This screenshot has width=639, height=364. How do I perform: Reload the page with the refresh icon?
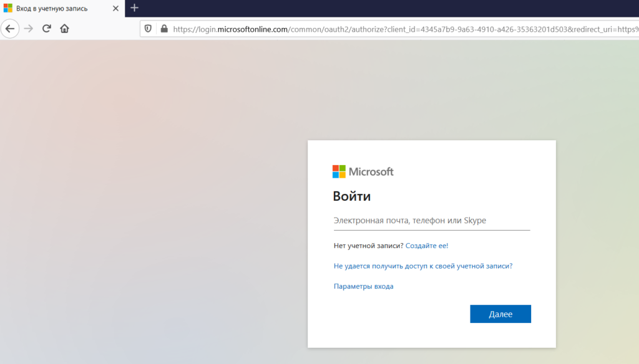click(x=46, y=29)
